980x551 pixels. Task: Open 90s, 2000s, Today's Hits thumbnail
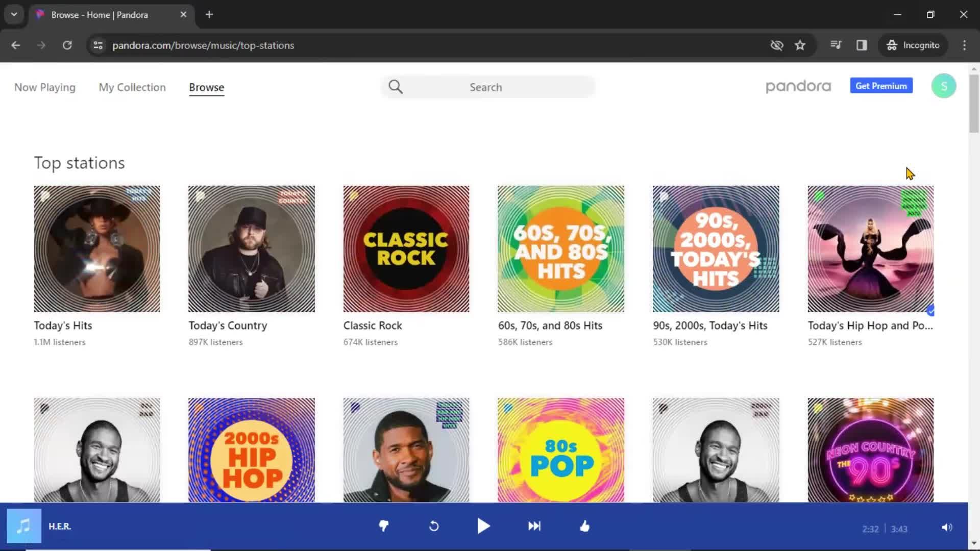click(x=716, y=249)
